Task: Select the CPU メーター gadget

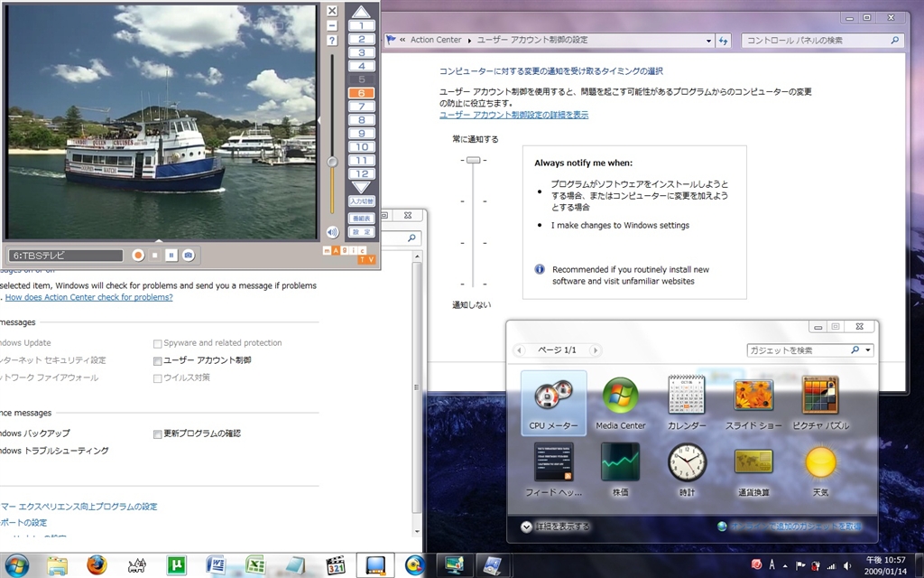Action: pos(553,403)
